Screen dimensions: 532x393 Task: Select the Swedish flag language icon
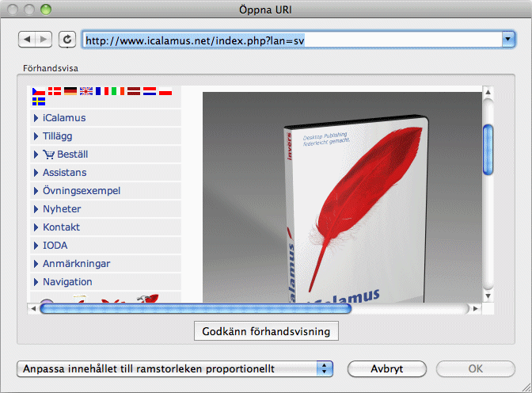(x=39, y=101)
